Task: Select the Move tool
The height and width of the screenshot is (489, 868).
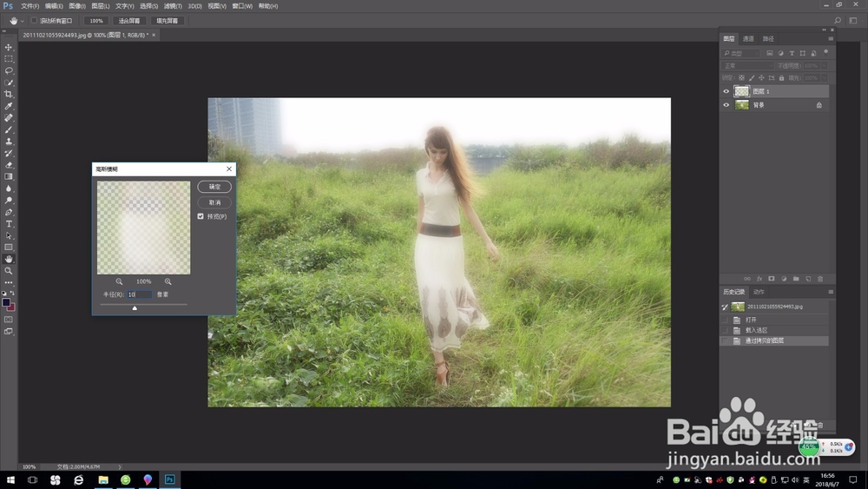Action: coord(9,47)
